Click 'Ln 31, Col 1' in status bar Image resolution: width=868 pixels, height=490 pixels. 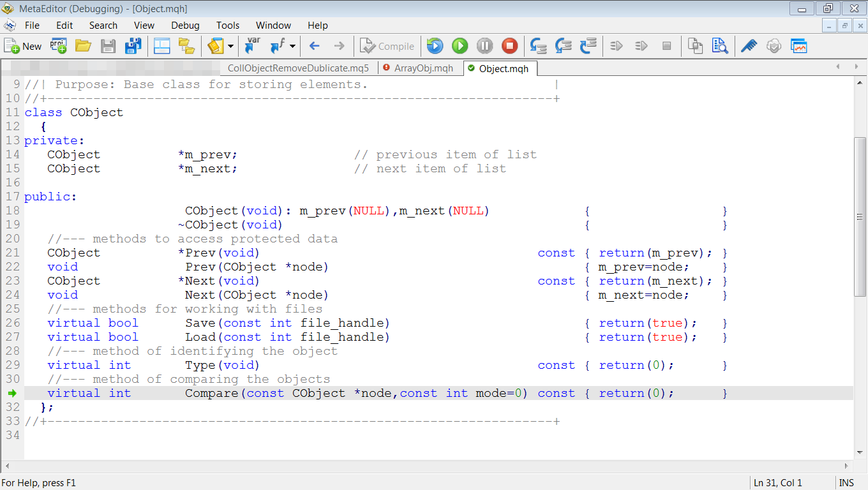(x=778, y=483)
